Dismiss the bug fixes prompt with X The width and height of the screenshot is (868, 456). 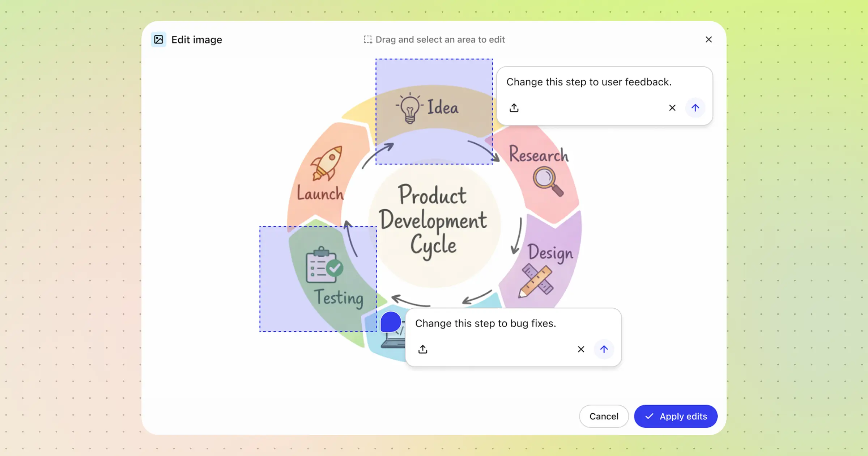coord(581,349)
